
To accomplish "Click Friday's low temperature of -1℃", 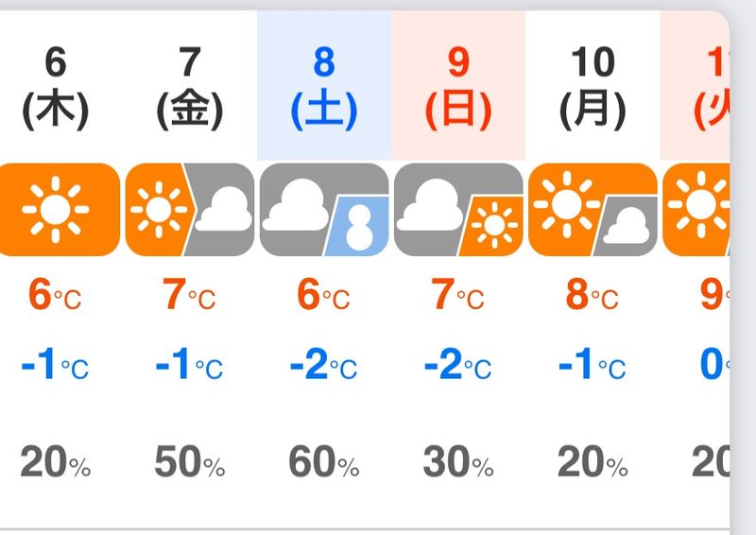I will (x=190, y=366).
